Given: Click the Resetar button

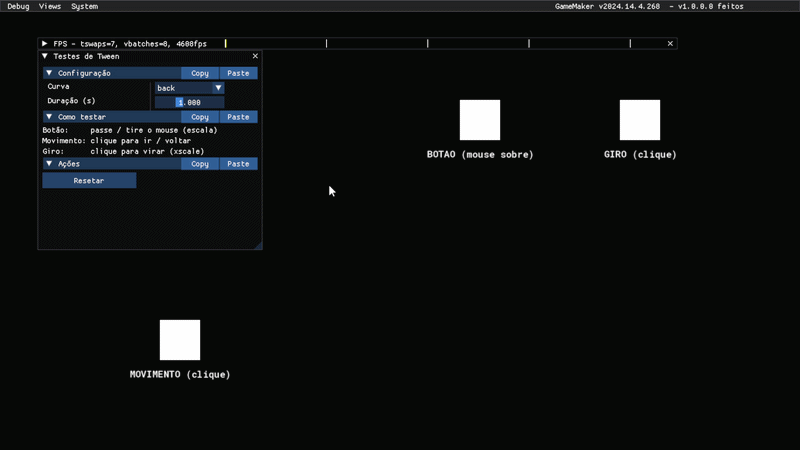Looking at the screenshot, I should pyautogui.click(x=89, y=181).
